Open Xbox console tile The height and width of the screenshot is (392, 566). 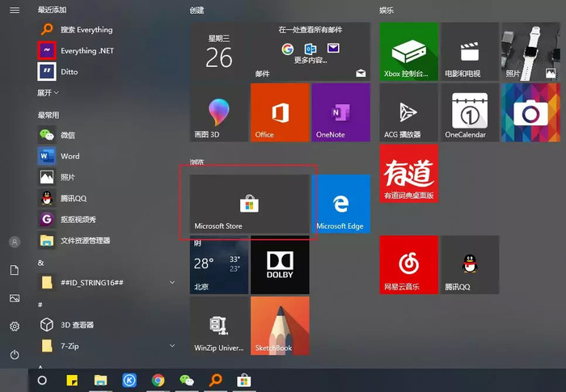coord(409,51)
